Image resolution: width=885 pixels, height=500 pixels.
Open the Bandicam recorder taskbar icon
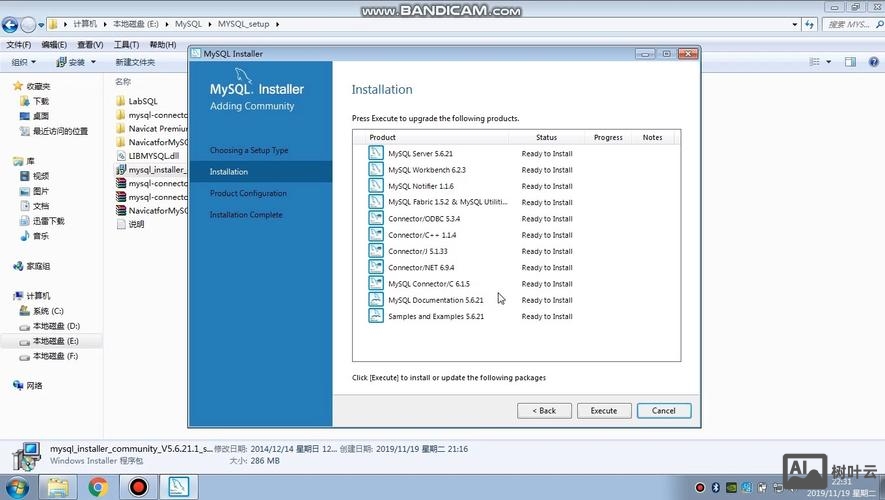138,486
